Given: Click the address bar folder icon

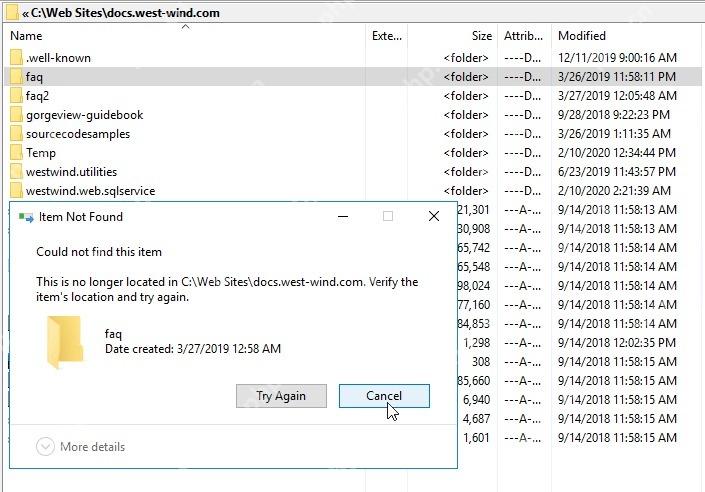Looking at the screenshot, I should pyautogui.click(x=12, y=12).
